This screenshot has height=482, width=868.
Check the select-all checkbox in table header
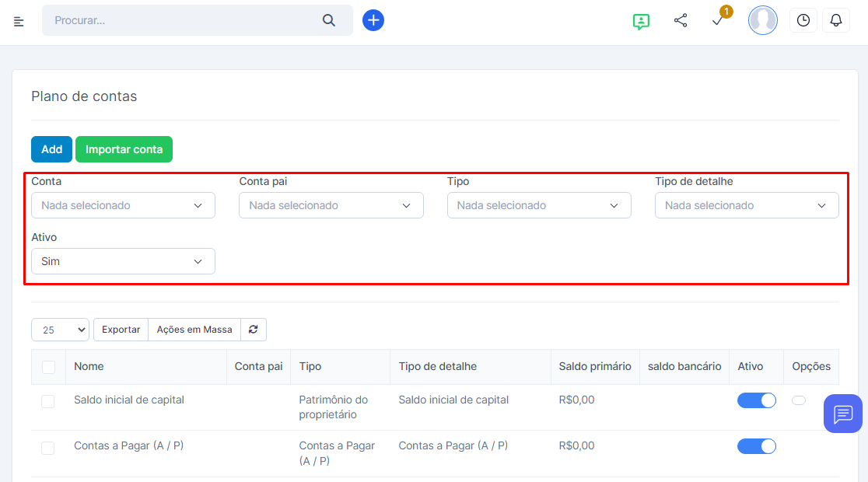(x=48, y=367)
